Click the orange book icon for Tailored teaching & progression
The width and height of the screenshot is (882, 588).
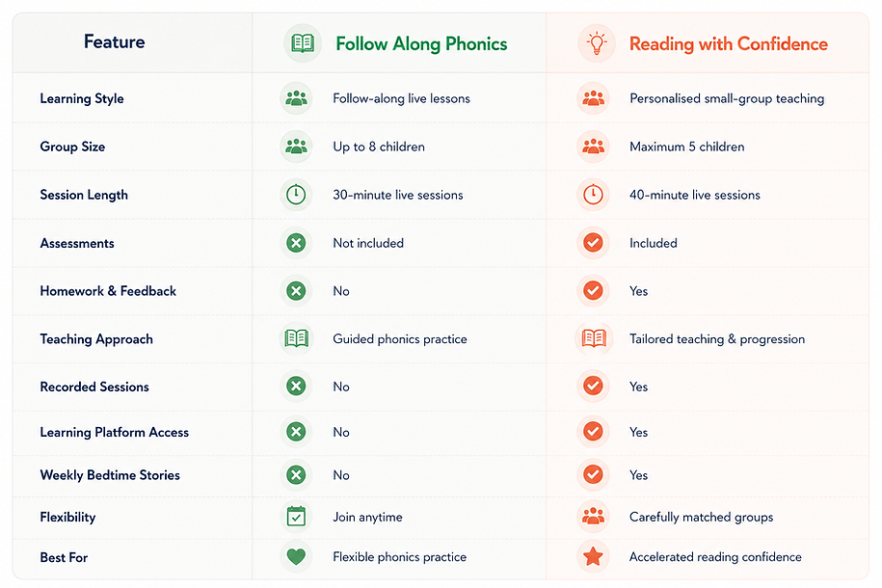pos(594,338)
